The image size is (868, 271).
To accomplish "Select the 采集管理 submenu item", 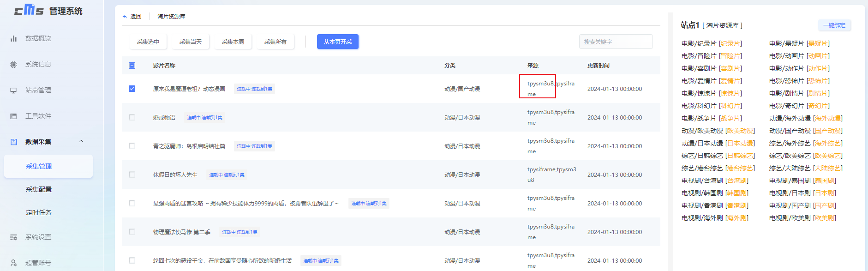I will pyautogui.click(x=39, y=166).
